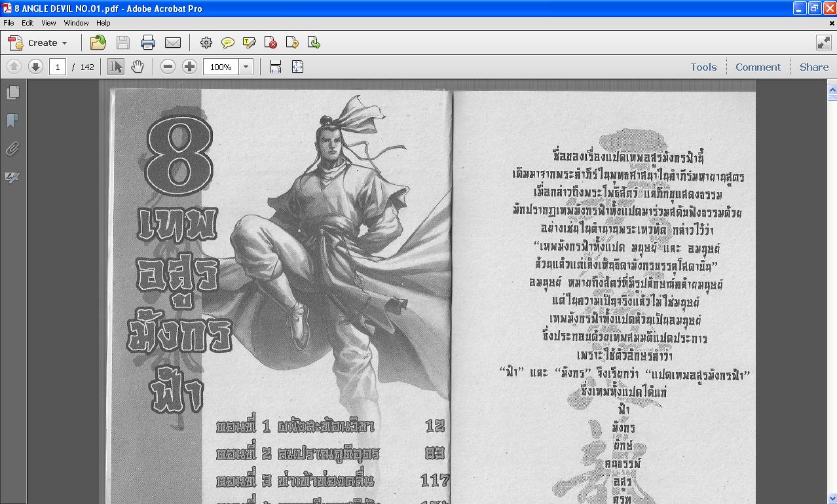
Task: Close the document with menu bar X
Action: pyautogui.click(x=832, y=23)
